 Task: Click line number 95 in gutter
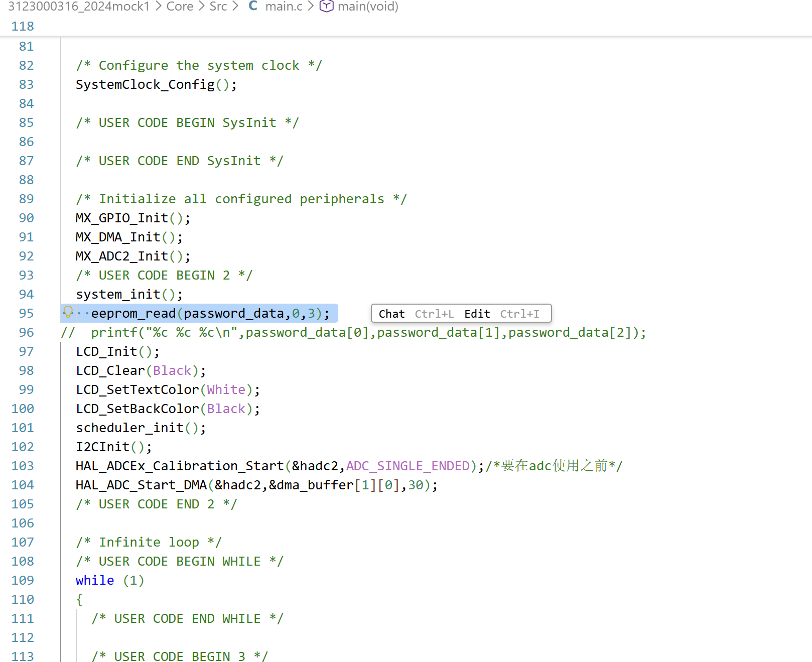coord(26,313)
